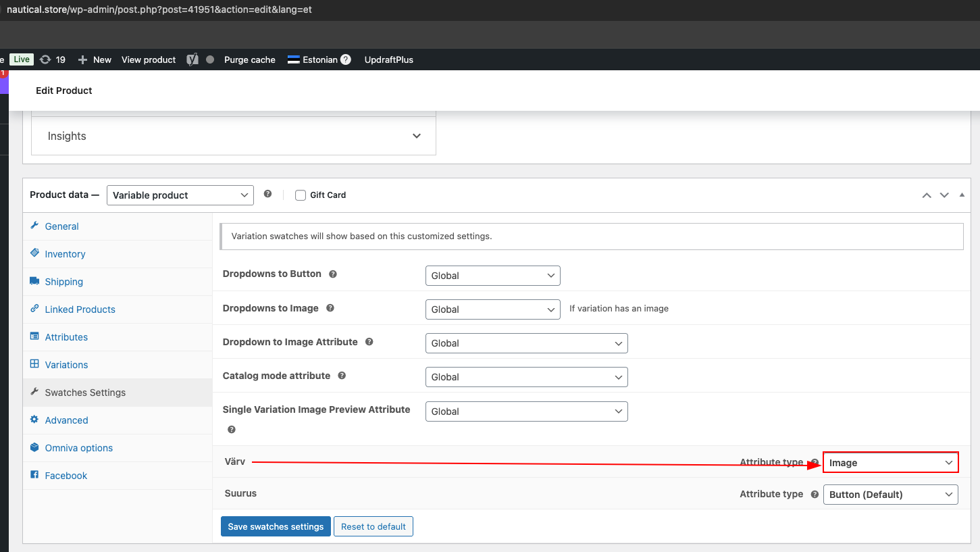Click the box icon beside Omniva options
Viewport: 980px width, 552px height.
(x=34, y=447)
